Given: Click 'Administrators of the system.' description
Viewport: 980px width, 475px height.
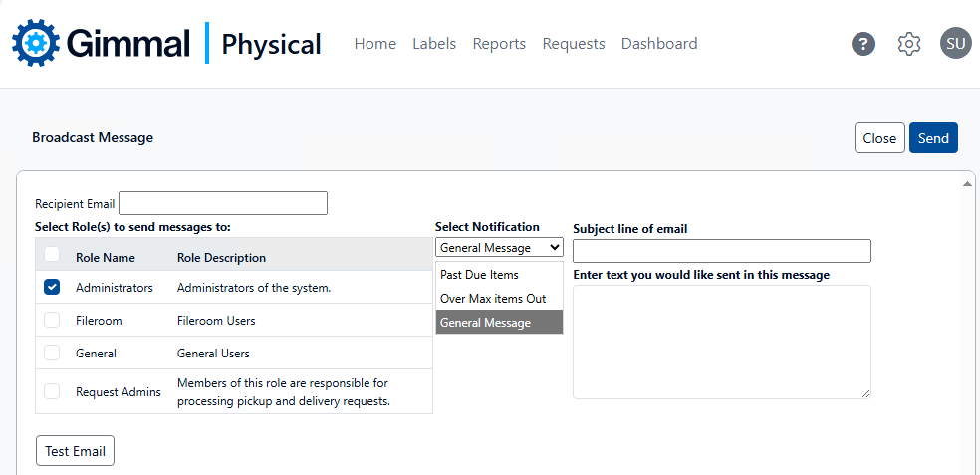Looking at the screenshot, I should [x=254, y=288].
